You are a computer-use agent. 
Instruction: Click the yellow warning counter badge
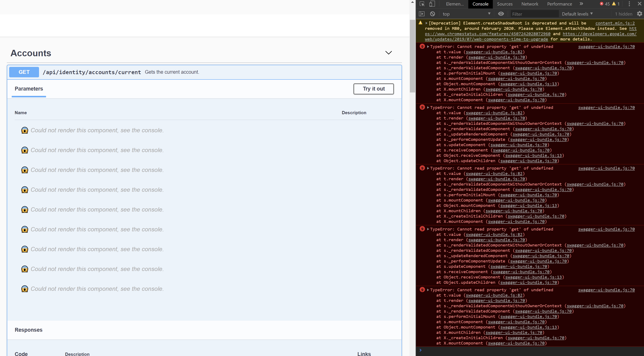615,4
